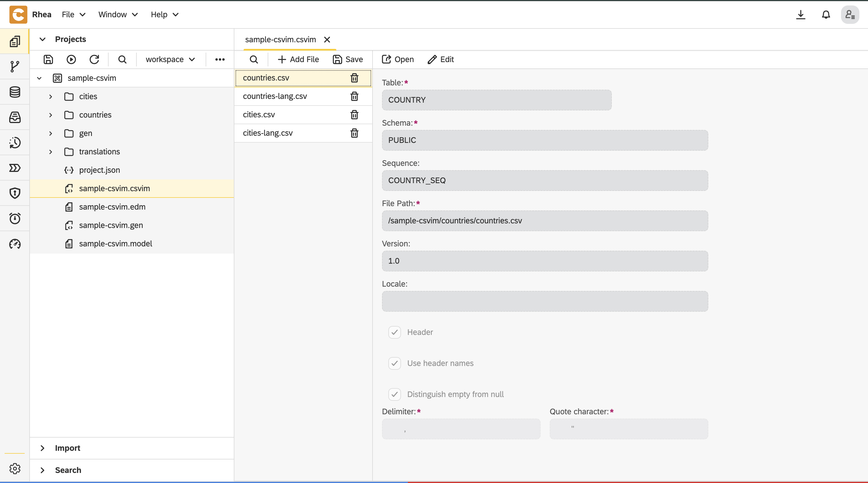Toggle the Header checkbox
The height and width of the screenshot is (483, 868).
tap(395, 332)
